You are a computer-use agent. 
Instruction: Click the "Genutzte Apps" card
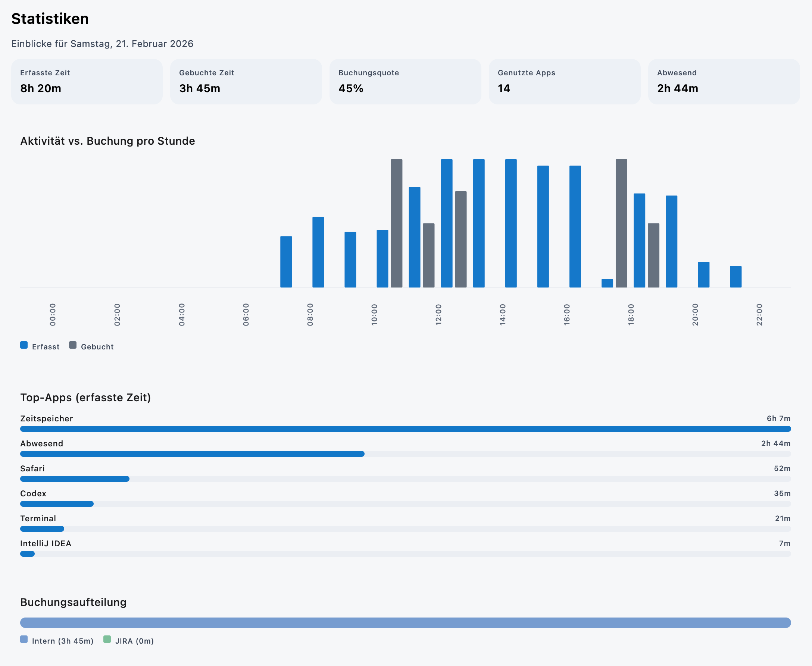click(x=564, y=81)
